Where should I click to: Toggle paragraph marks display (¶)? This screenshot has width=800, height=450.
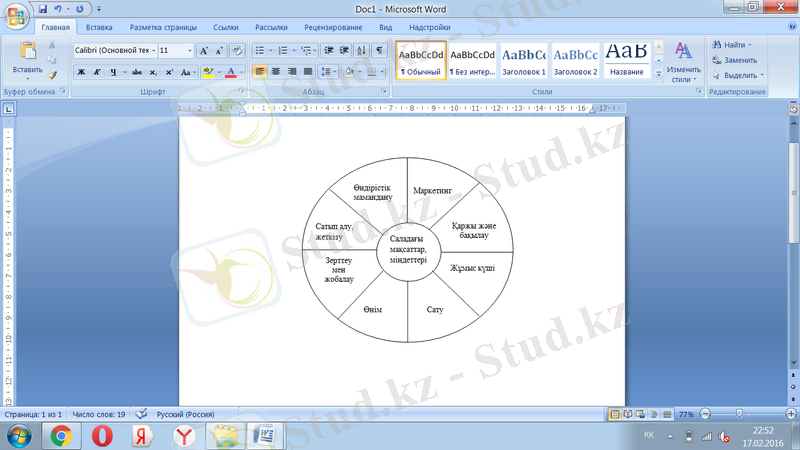click(379, 50)
